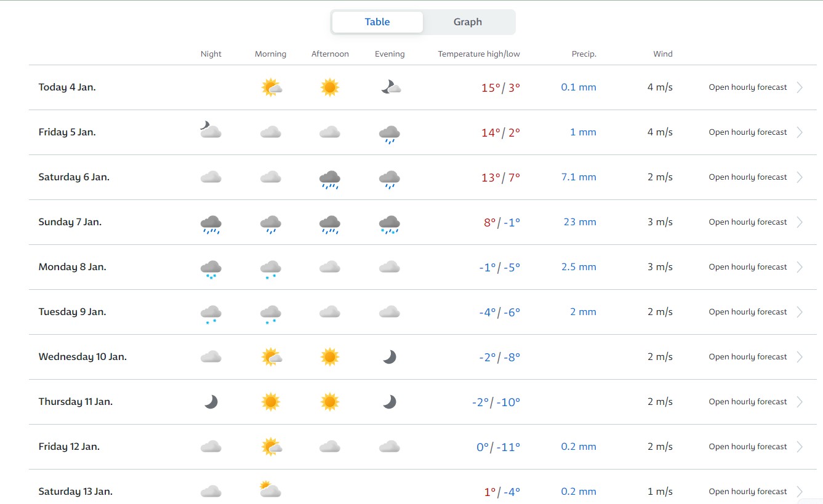
Task: Expand today's row with the chevron arrow
Action: click(x=800, y=87)
